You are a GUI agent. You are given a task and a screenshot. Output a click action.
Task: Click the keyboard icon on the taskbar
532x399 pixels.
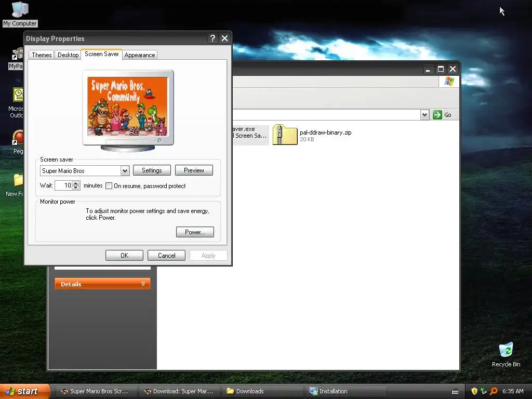click(x=455, y=392)
